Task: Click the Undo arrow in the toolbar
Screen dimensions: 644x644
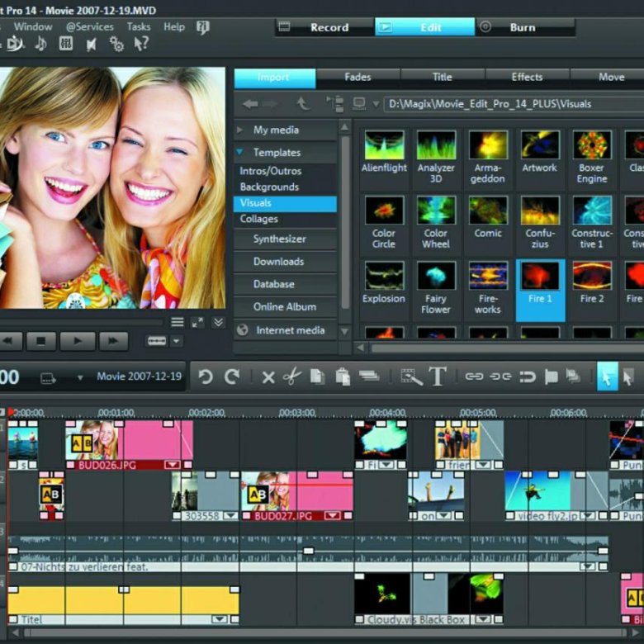Action: tap(206, 377)
